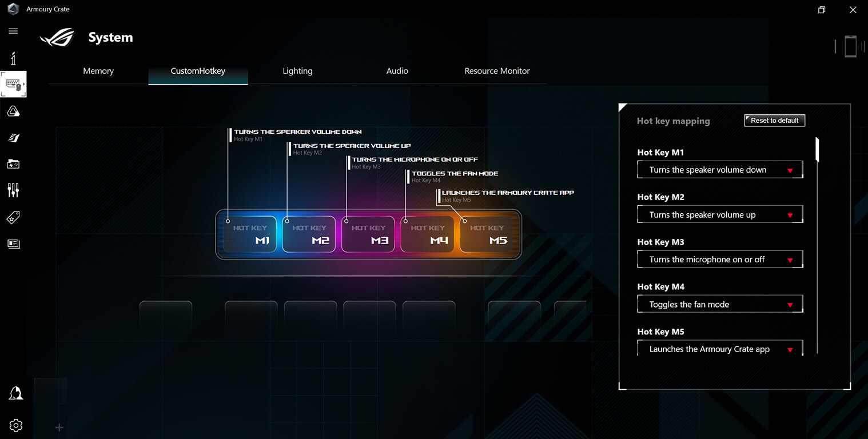Open the Game Library icon
The height and width of the screenshot is (439, 868).
tap(13, 164)
